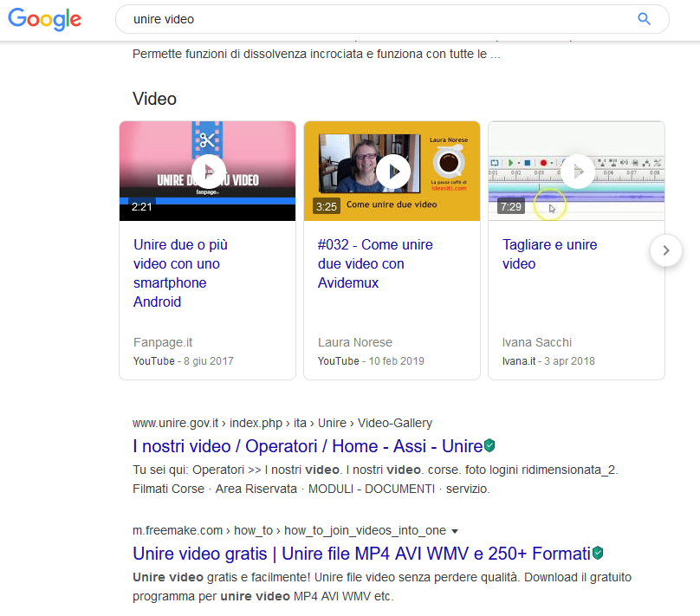Click 'YouTube - 8 giu 2017' text

coord(183,360)
